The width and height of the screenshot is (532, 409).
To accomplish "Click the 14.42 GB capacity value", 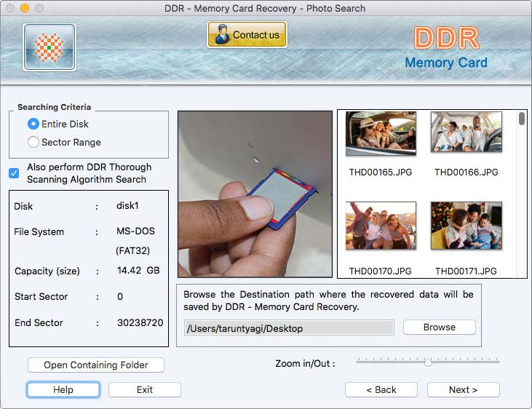I will point(138,270).
